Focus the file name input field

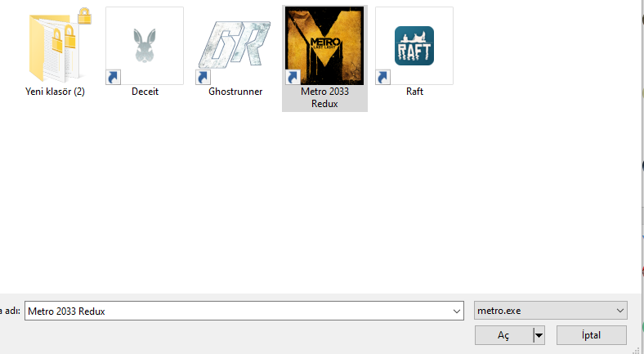tap(244, 311)
